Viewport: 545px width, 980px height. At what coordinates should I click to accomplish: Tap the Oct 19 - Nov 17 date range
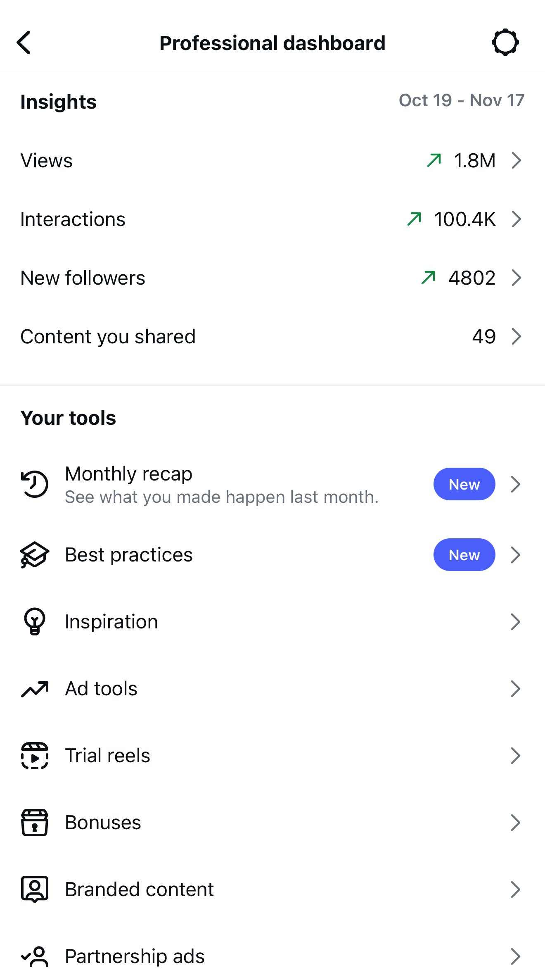[461, 100]
